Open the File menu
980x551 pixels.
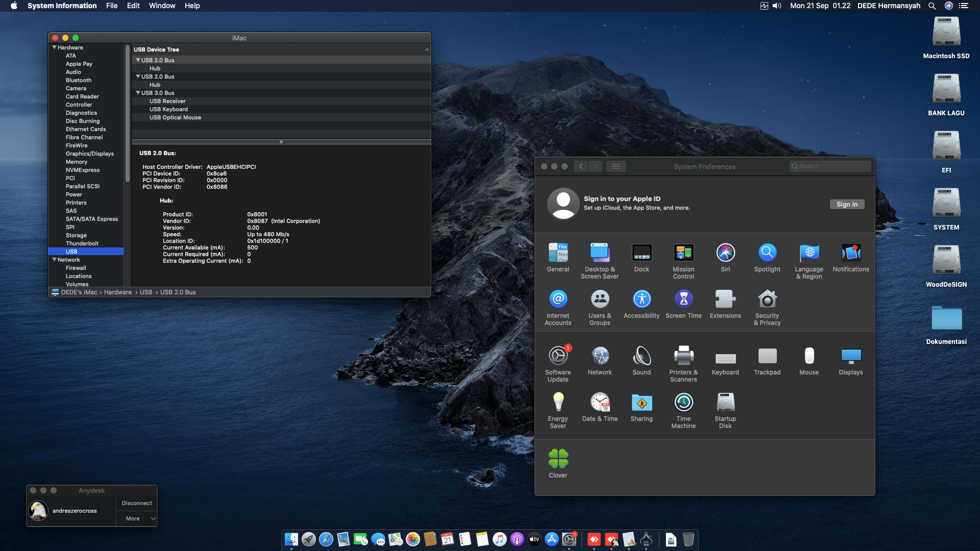click(x=112, y=6)
